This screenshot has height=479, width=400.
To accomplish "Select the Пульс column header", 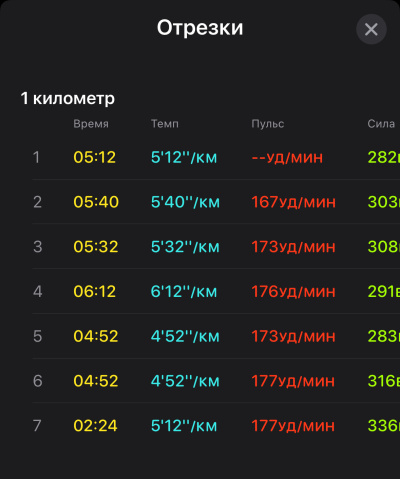I will click(x=268, y=124).
